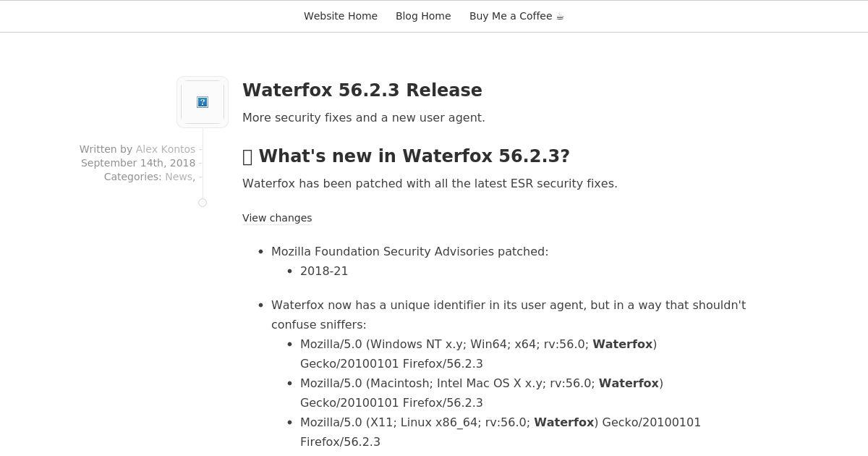The width and height of the screenshot is (868, 456).
Task: Click the September 14th, 2018 date
Action: pos(138,163)
